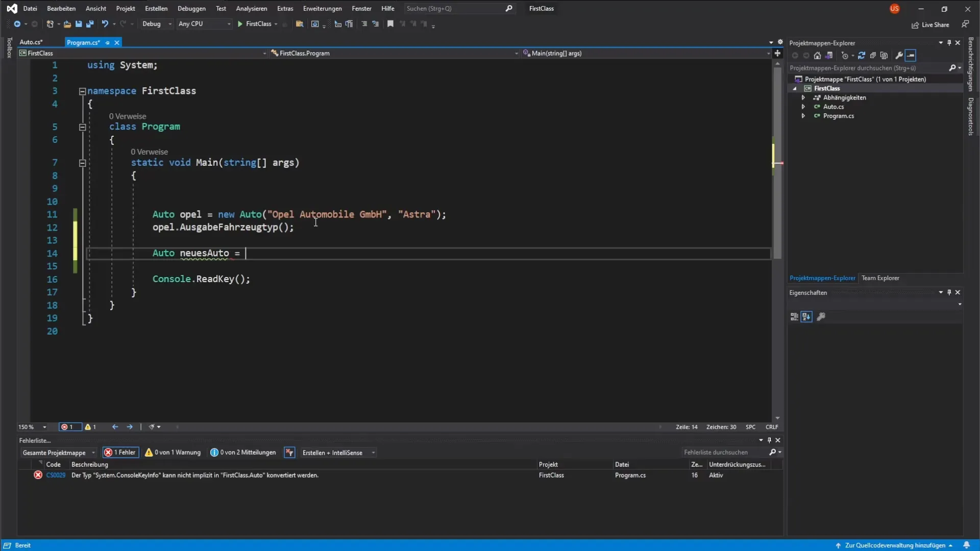Open the Main(string[] args) member dropdown
Image resolution: width=980 pixels, height=551 pixels.
pos(647,53)
